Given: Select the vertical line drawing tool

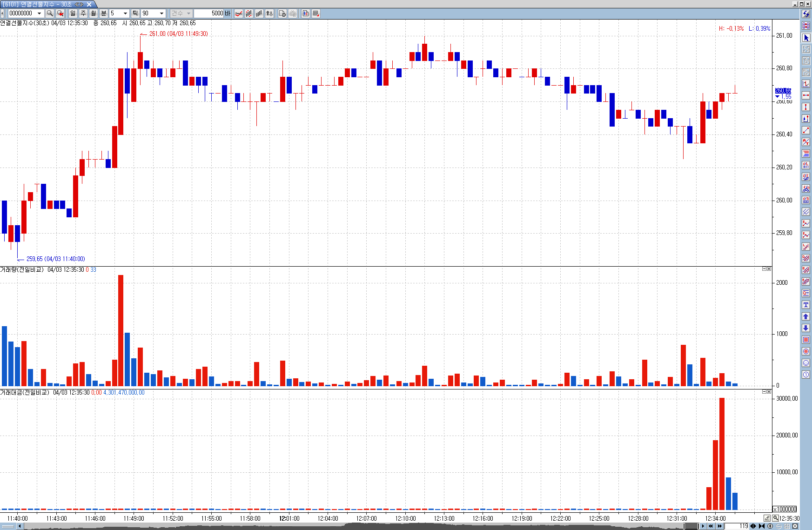Looking at the screenshot, I should (806, 107).
